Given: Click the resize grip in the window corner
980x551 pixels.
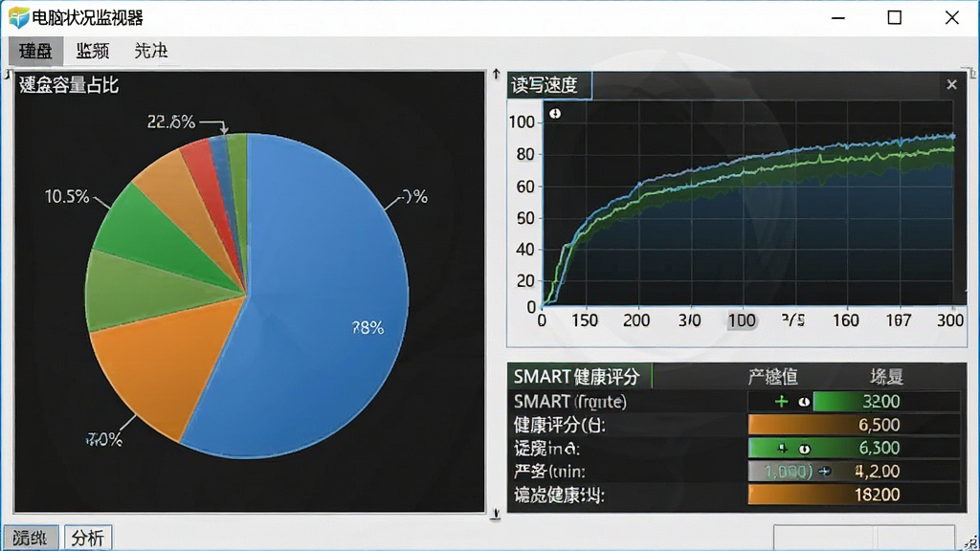Looking at the screenshot, I should pyautogui.click(x=972, y=543).
